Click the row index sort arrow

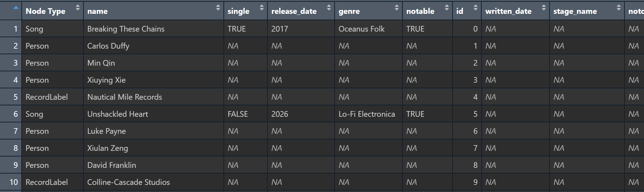[16, 7]
